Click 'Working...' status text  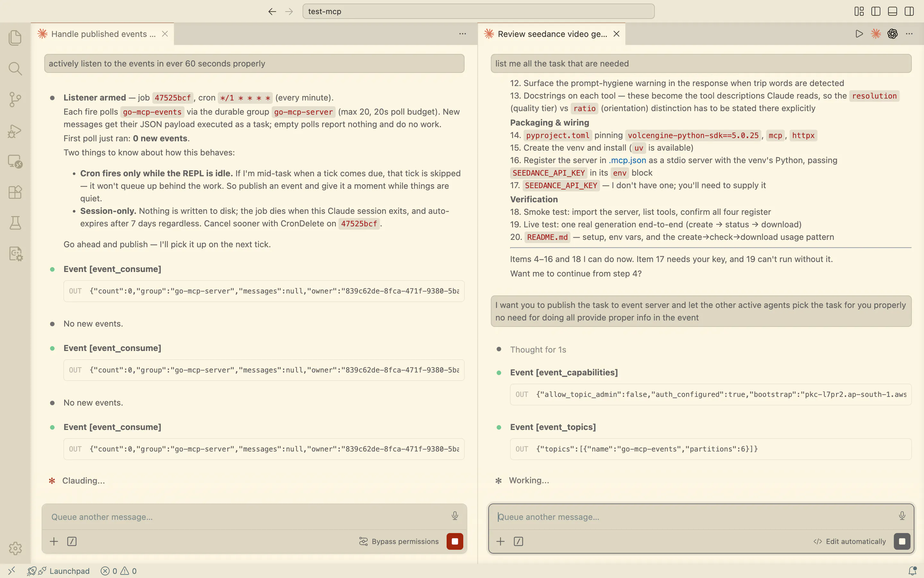point(529,480)
